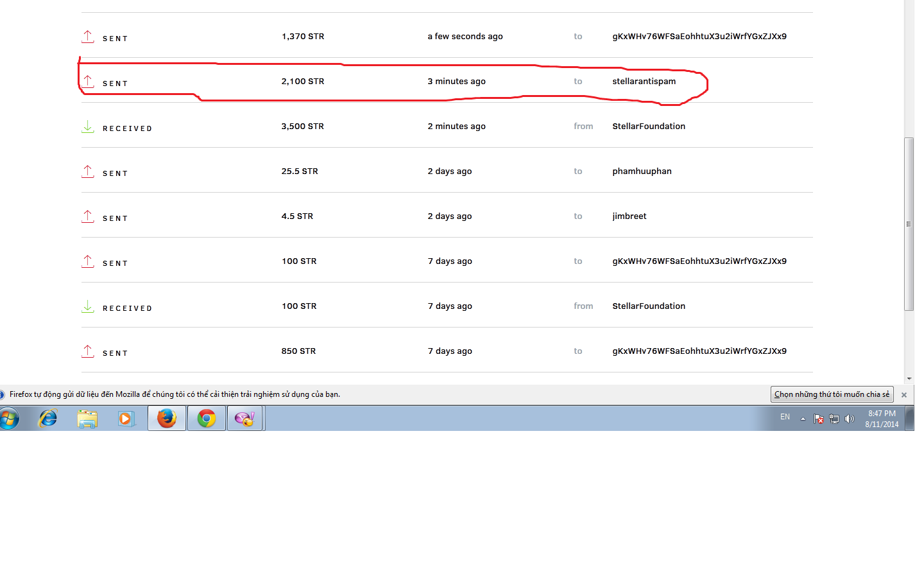The width and height of the screenshot is (924, 578).
Task: Click the sent icon in the SENT 100 STR row
Action: click(x=88, y=261)
